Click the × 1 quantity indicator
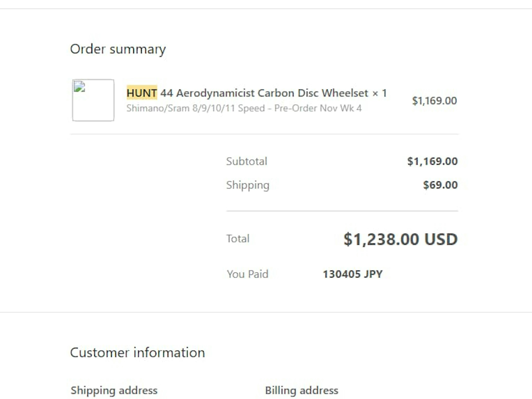This screenshot has width=532, height=399. click(x=379, y=93)
